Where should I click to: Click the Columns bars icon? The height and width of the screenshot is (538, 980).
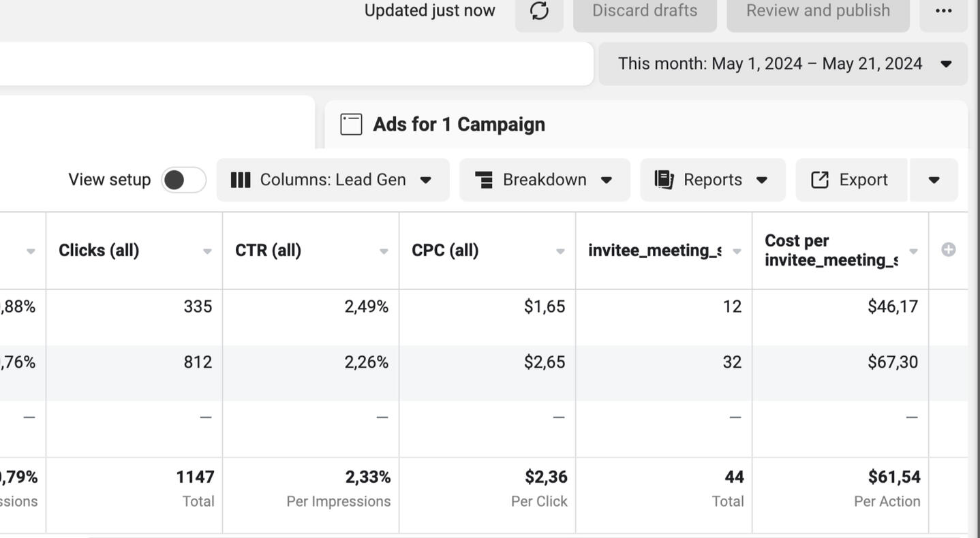(240, 180)
